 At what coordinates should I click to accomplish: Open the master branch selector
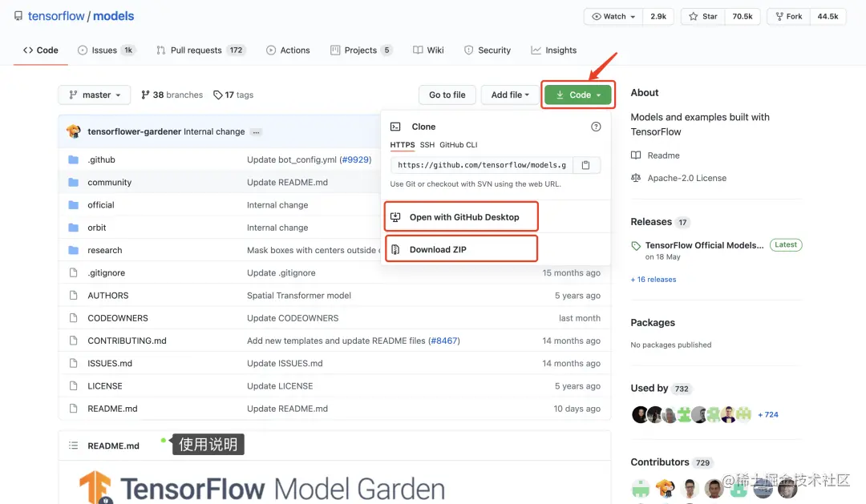94,95
